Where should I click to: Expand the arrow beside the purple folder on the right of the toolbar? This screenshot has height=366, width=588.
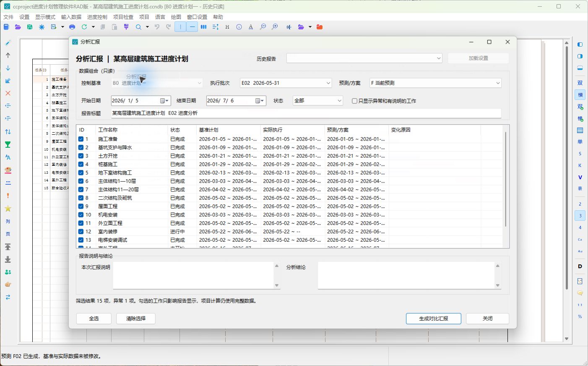click(310, 27)
